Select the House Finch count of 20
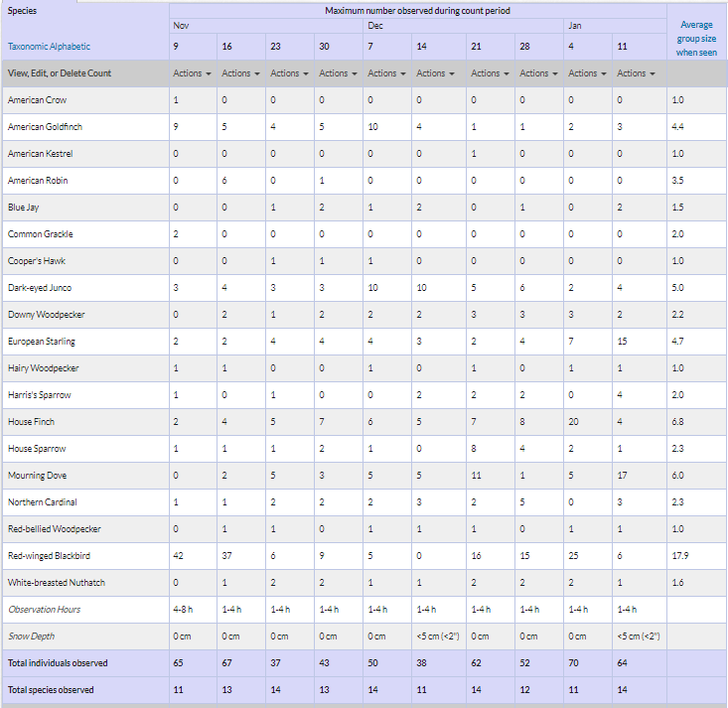This screenshot has height=708, width=728. point(573,422)
